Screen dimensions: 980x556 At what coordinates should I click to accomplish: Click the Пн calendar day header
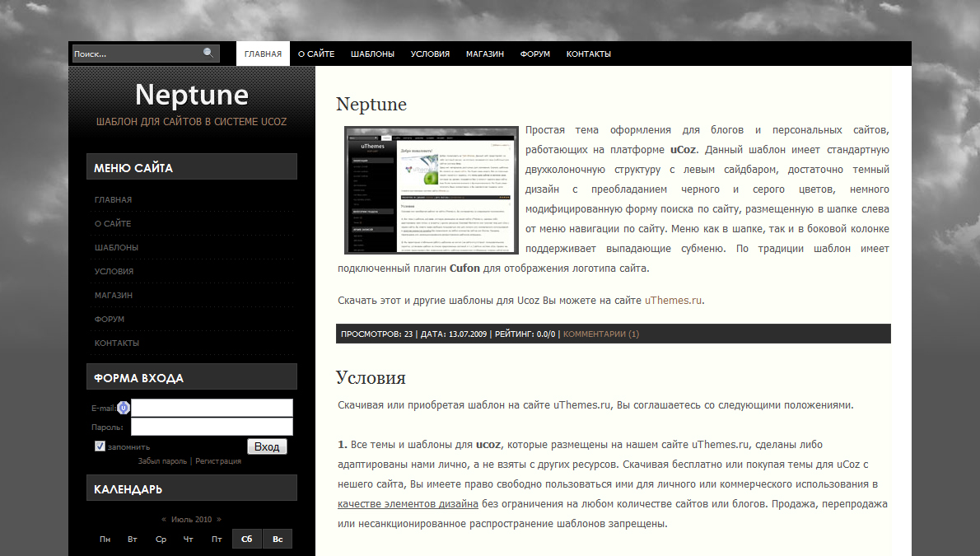[x=105, y=539]
